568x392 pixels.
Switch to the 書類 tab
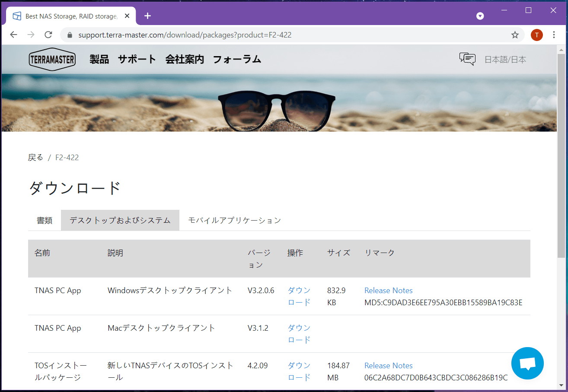(45, 220)
